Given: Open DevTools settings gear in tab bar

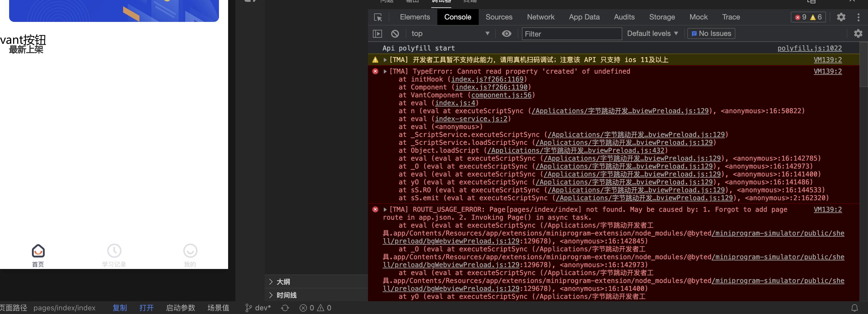Looking at the screenshot, I should (841, 17).
